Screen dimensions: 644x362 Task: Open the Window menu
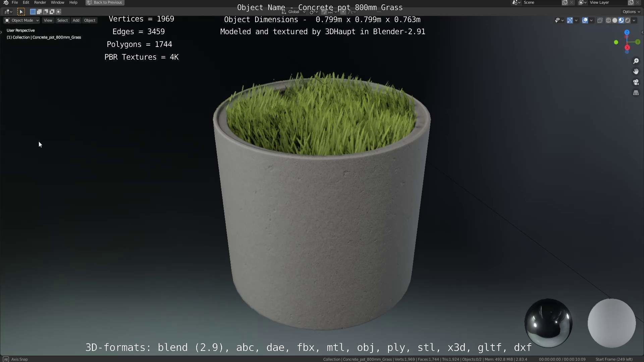pyautogui.click(x=57, y=2)
